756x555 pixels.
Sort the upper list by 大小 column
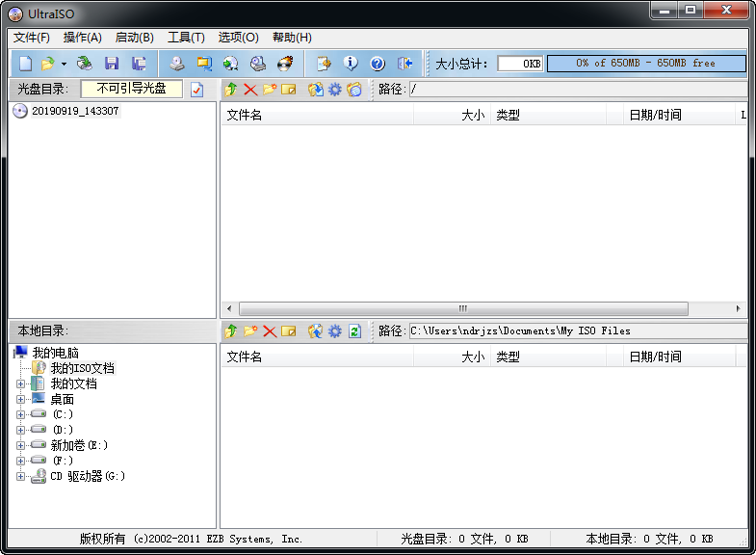click(x=452, y=116)
